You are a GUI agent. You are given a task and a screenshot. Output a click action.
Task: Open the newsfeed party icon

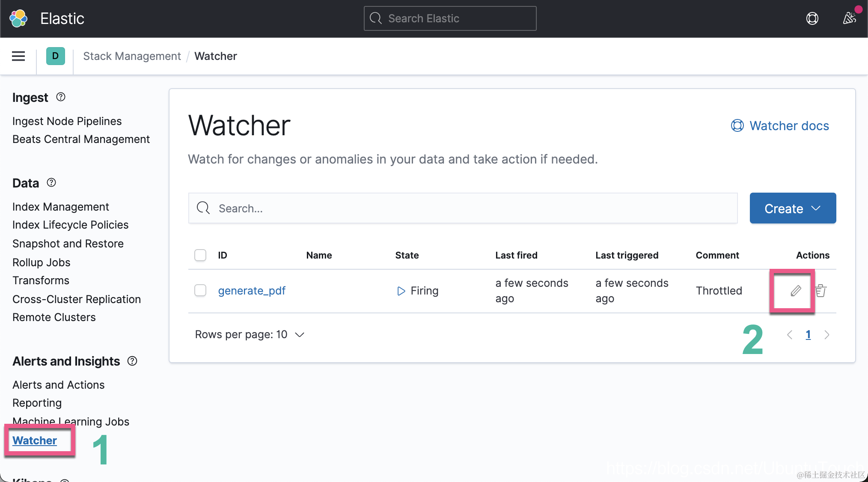849,18
